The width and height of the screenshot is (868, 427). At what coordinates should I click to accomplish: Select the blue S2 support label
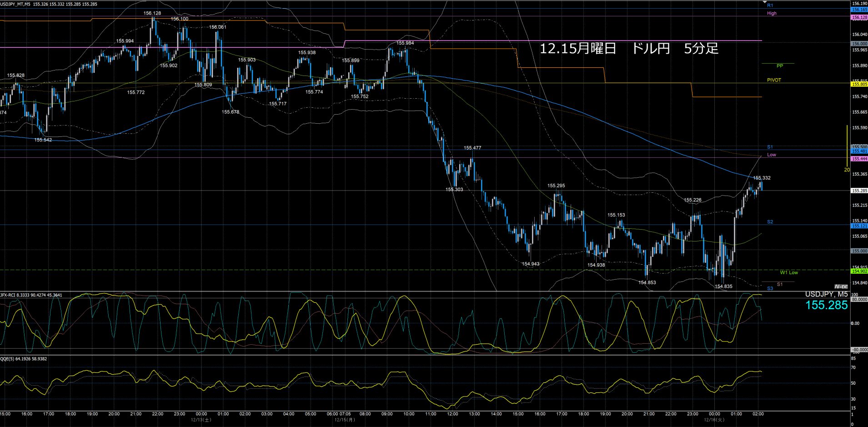coord(770,222)
